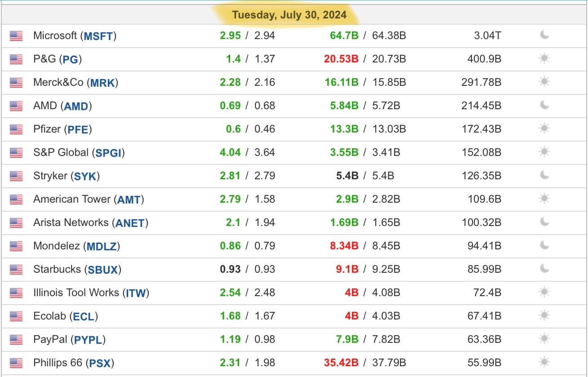This screenshot has height=377, width=588.
Task: Click the sun icon in American Tower row
Action: point(544,199)
